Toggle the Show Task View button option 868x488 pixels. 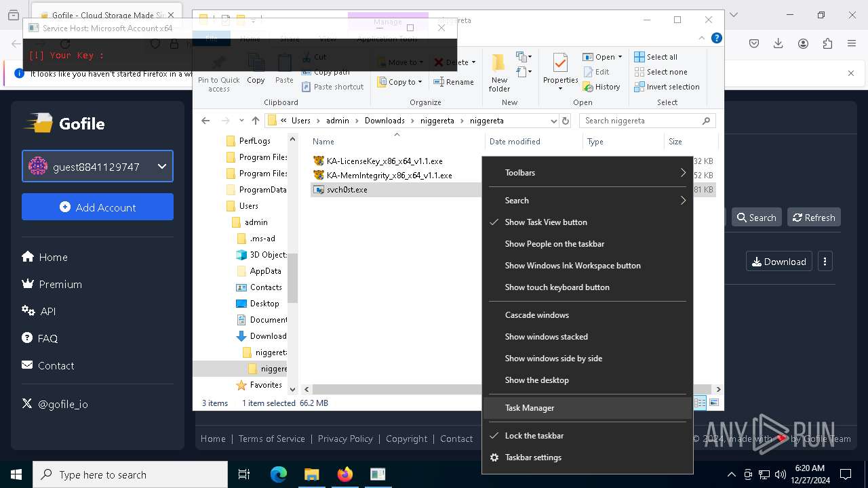click(x=587, y=222)
